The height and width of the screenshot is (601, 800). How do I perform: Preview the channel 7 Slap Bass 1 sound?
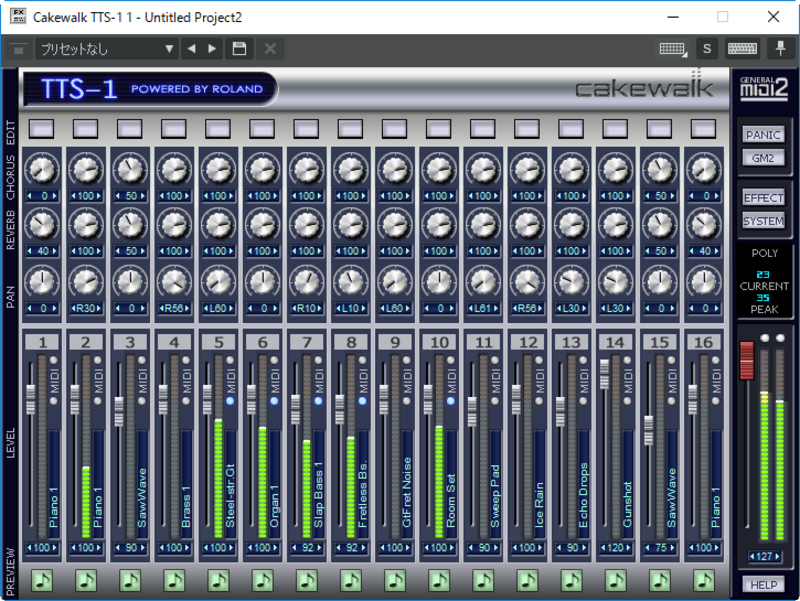coord(307,581)
